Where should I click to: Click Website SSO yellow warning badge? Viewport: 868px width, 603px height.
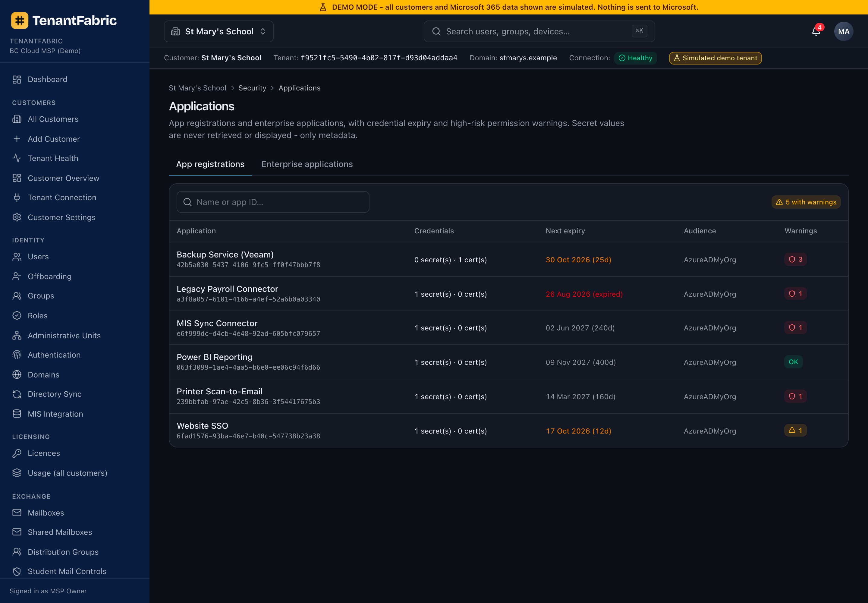[x=795, y=430]
